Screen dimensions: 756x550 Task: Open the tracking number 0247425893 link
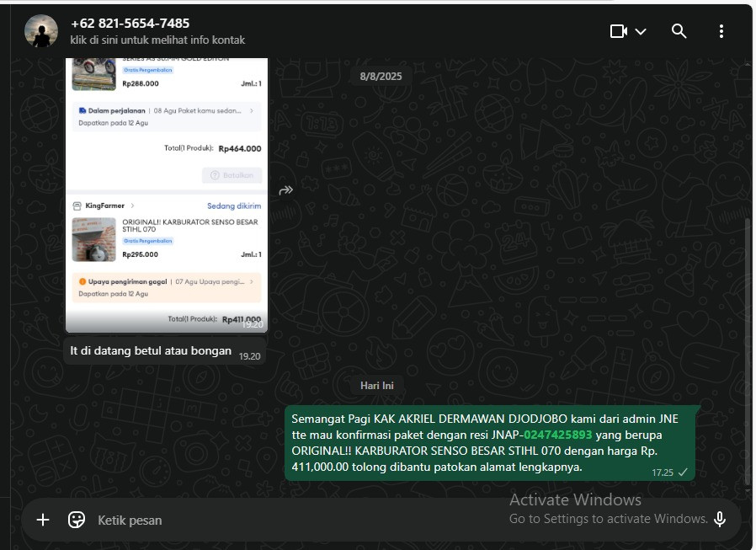tap(557, 435)
